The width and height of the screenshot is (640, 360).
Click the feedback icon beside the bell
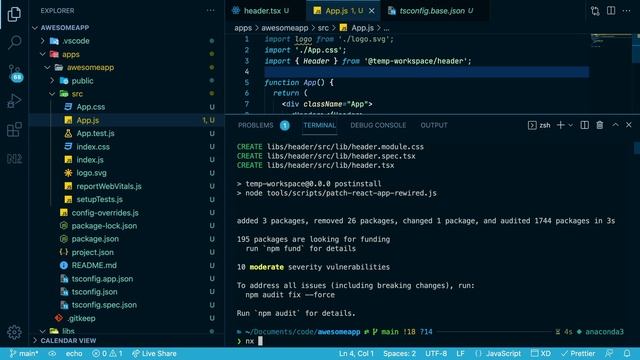point(609,353)
